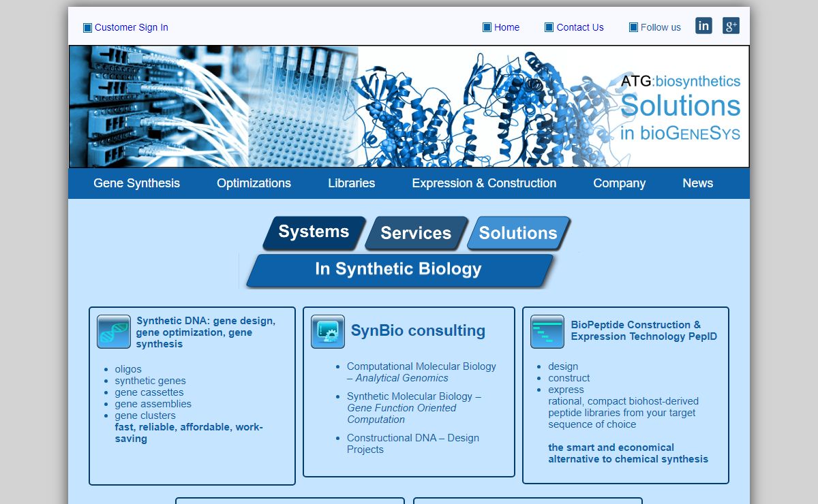Viewport: 818px width, 504px height.
Task: Click 'fast, reliable, affordable, work-saving' text
Action: (189, 433)
